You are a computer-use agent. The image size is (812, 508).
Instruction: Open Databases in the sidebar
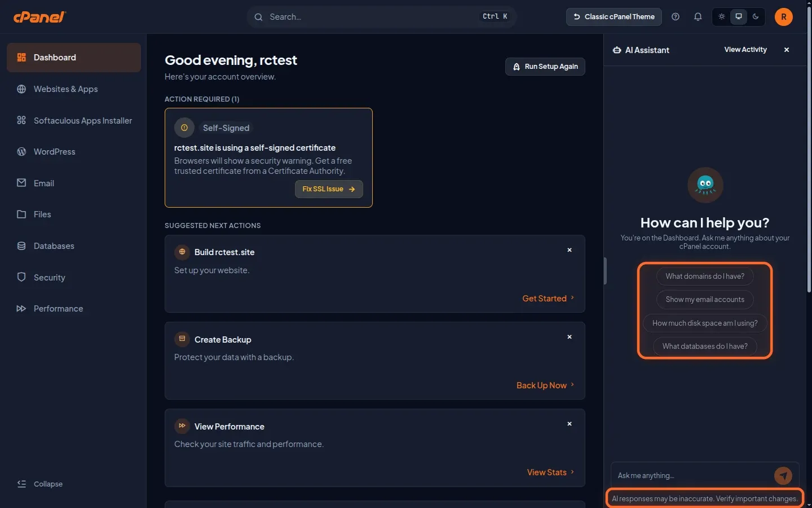74,246
